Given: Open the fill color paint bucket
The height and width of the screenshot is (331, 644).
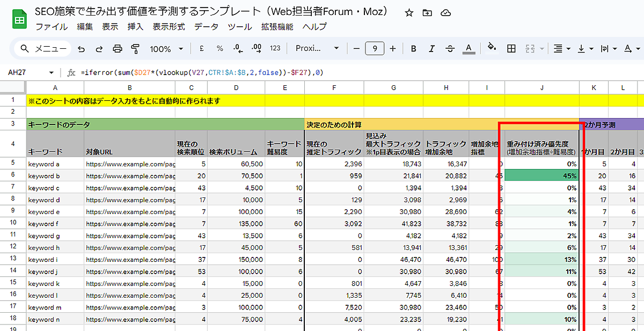Looking at the screenshot, I should [x=491, y=48].
